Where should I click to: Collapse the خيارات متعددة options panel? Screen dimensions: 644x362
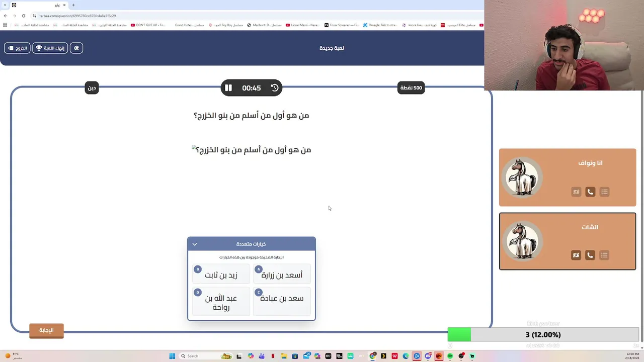195,244
